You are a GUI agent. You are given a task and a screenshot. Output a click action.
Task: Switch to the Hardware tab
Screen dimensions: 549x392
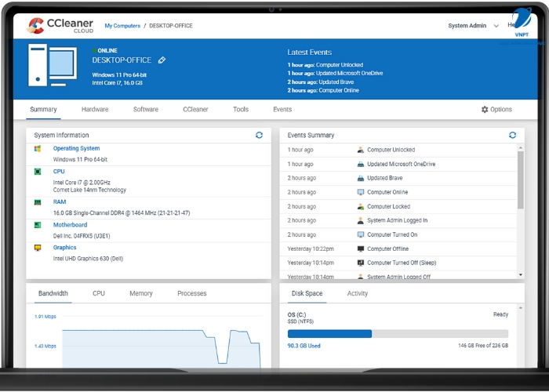(x=95, y=110)
